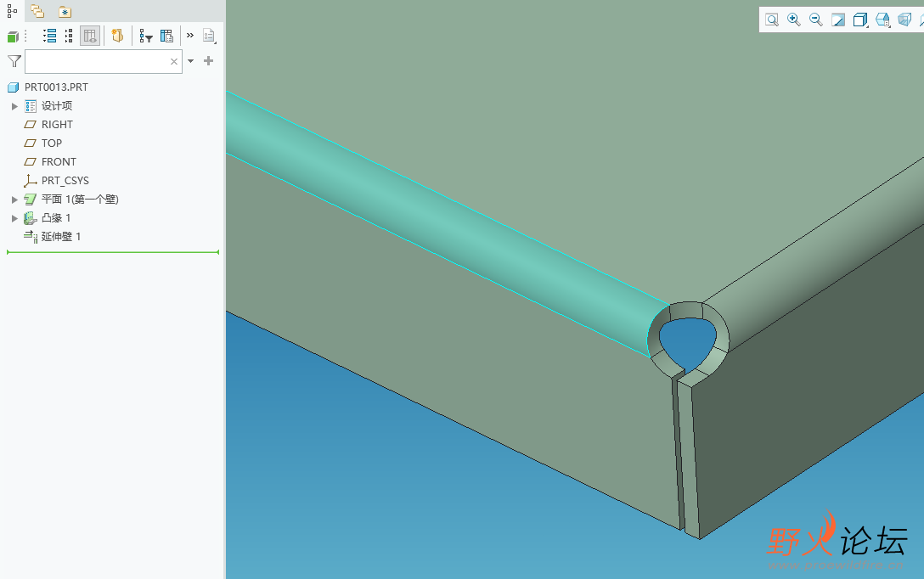The height and width of the screenshot is (579, 924).
Task: Select the 设计项 tree item
Action: tap(57, 106)
